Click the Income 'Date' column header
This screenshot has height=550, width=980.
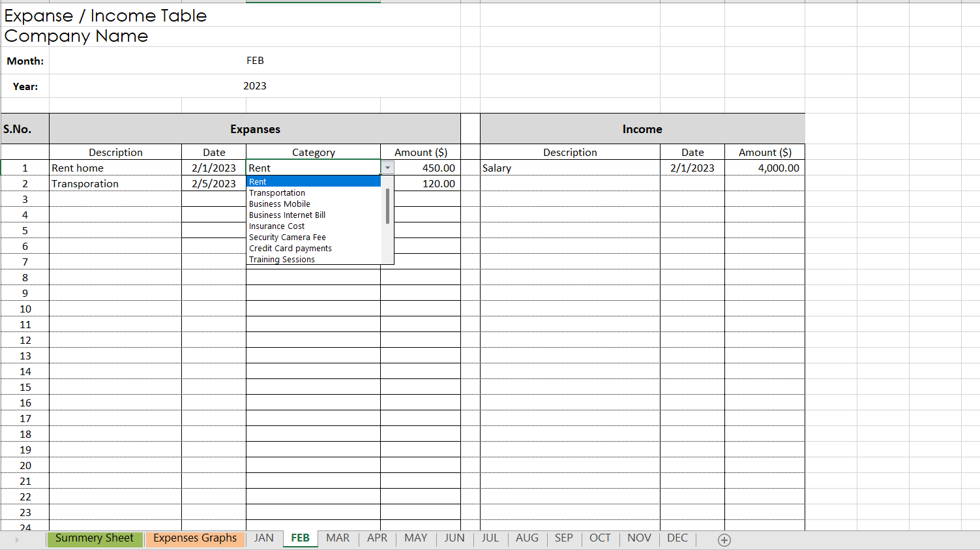pyautogui.click(x=692, y=152)
